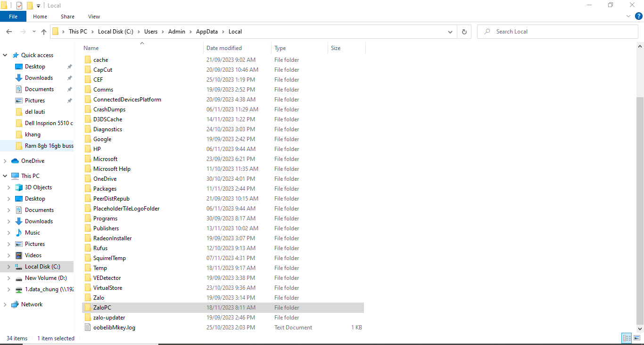The image size is (644, 345).
Task: Click the VirtualStore folder icon
Action: (x=88, y=288)
